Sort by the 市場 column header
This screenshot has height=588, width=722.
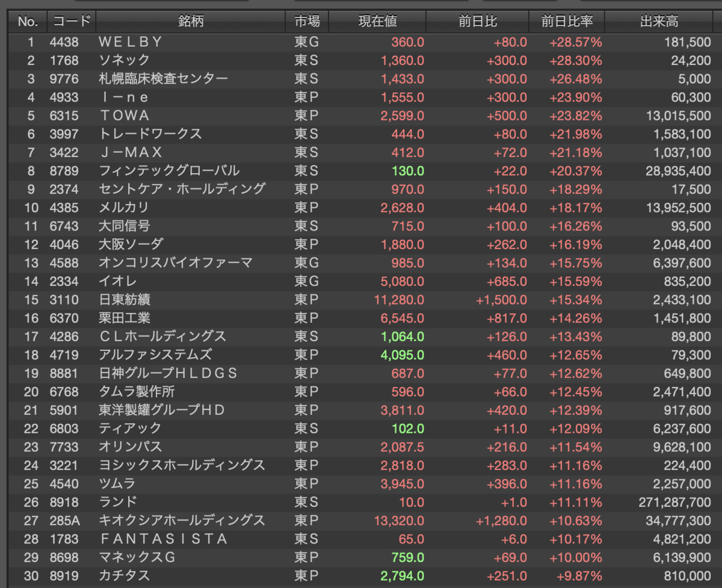[x=307, y=22]
